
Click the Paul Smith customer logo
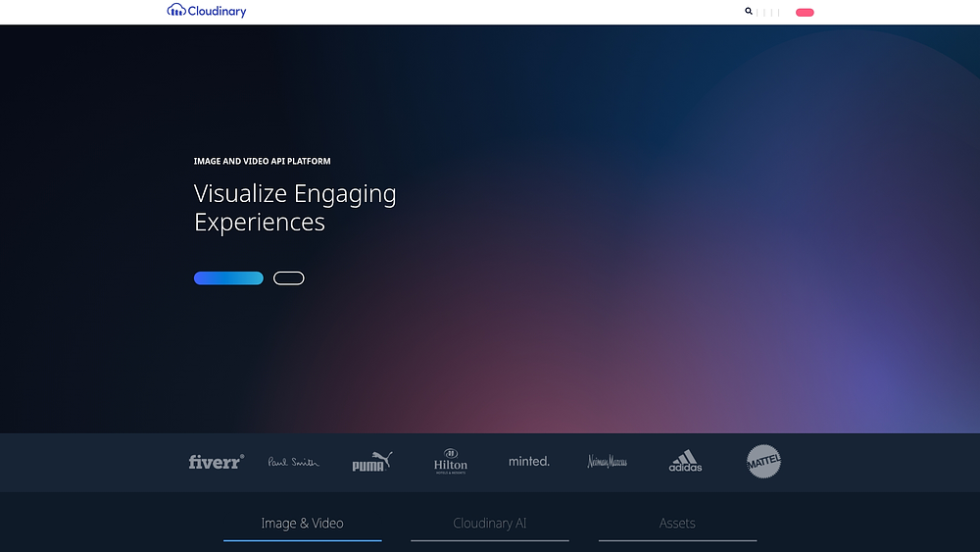click(294, 462)
